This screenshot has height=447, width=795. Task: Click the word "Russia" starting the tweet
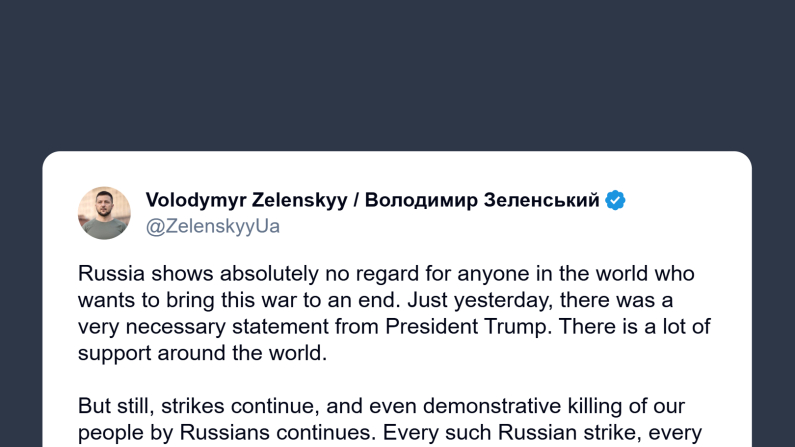107,274
